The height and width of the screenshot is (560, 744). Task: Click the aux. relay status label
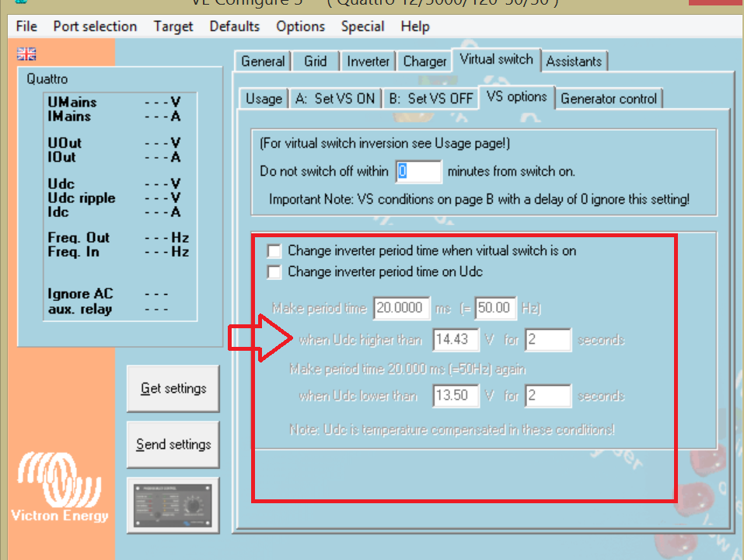[80, 310]
